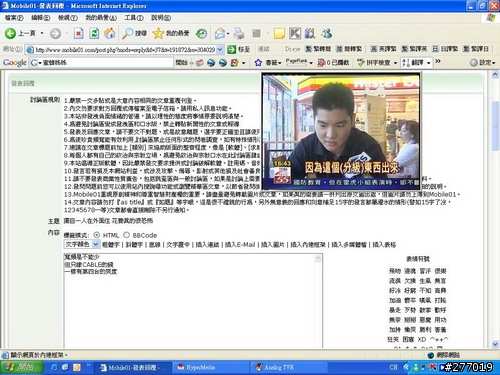Viewport: 500px width, 375px height.
Task: Open the Back button history dropdown arrow
Action: [42, 33]
